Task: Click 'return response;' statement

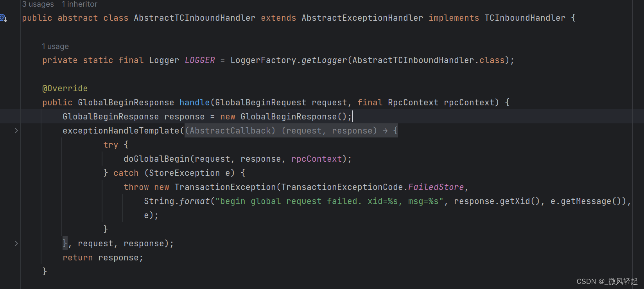Action: click(x=103, y=258)
